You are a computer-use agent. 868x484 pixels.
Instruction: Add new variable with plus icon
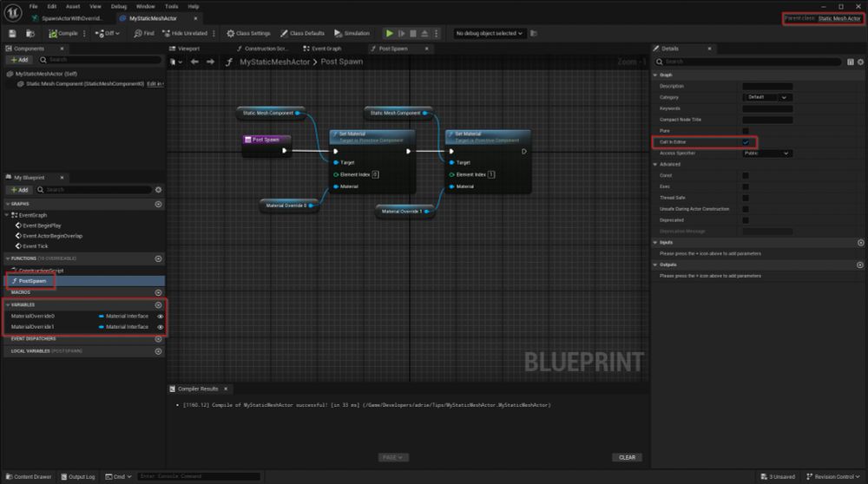pos(158,305)
